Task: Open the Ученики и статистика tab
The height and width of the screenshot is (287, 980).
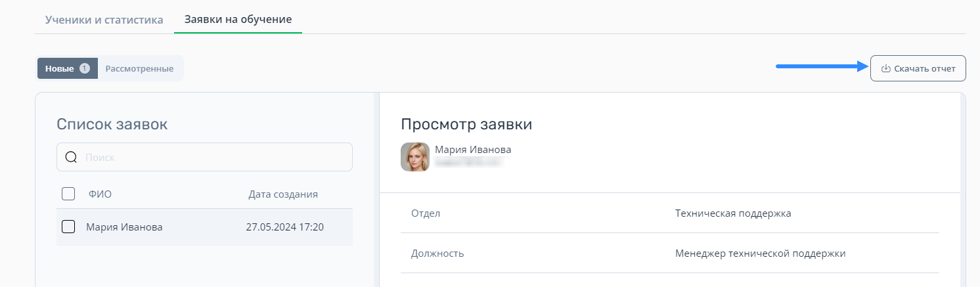Action: tap(104, 19)
